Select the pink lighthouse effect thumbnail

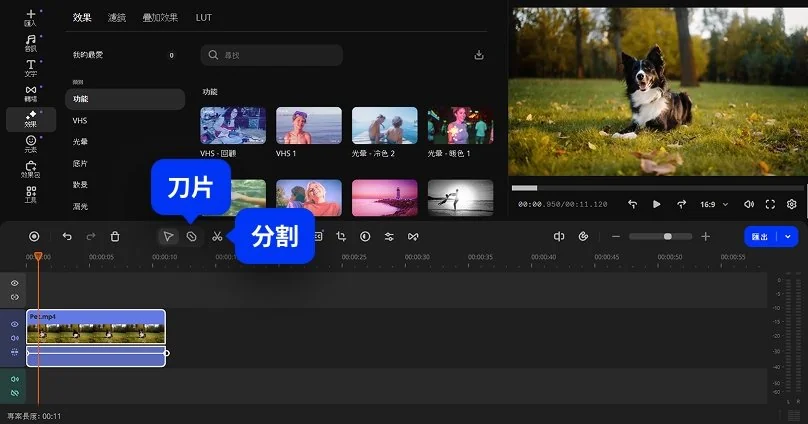(x=384, y=198)
